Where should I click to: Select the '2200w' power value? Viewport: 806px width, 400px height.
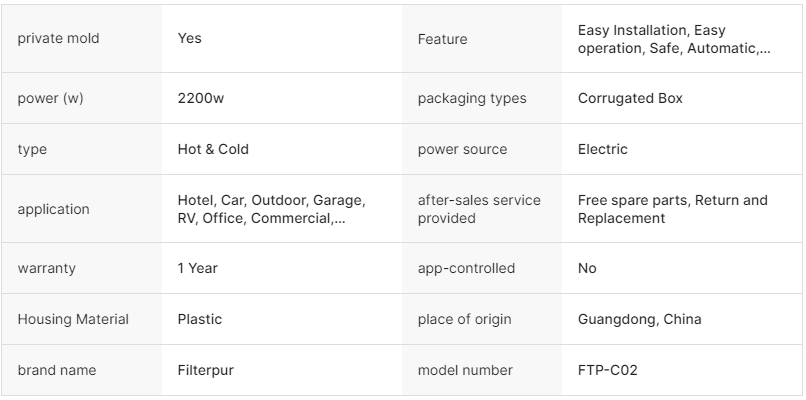[200, 99]
